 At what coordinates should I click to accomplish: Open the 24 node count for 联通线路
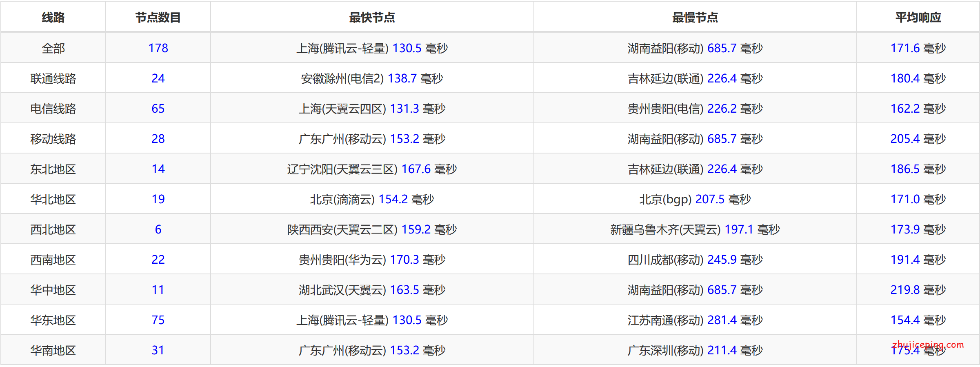pos(158,78)
